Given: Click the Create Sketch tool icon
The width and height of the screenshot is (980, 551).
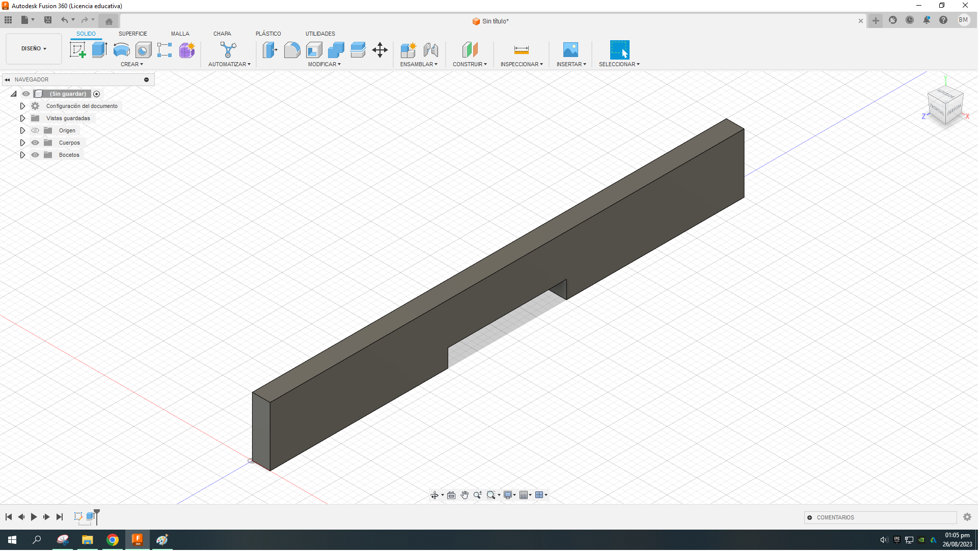Looking at the screenshot, I should tap(77, 50).
